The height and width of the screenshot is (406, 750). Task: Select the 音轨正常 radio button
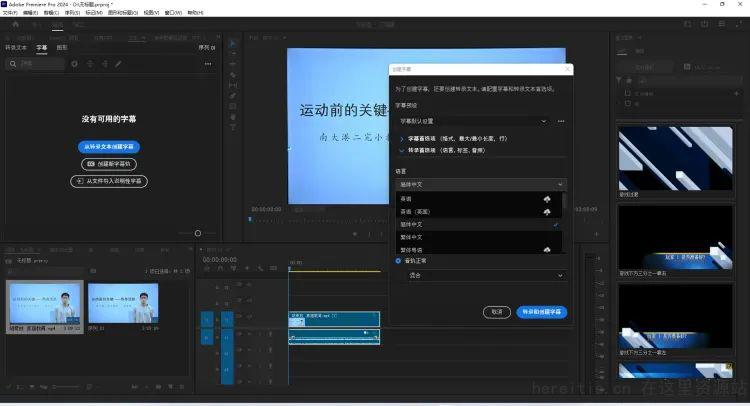[x=398, y=261]
